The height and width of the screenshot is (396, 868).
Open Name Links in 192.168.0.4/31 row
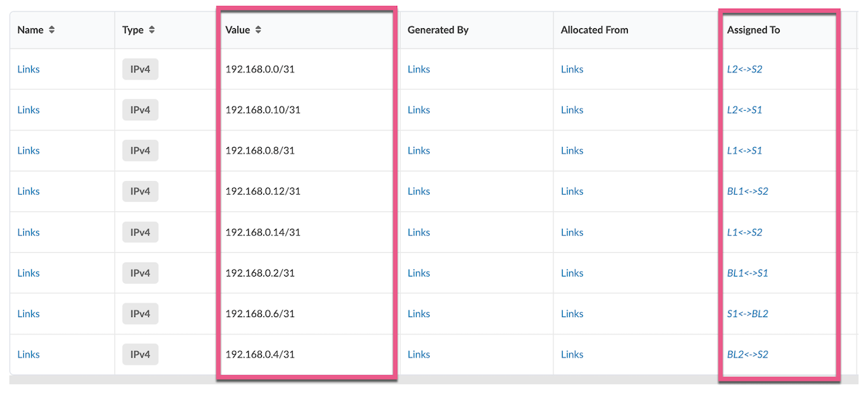[x=28, y=355]
